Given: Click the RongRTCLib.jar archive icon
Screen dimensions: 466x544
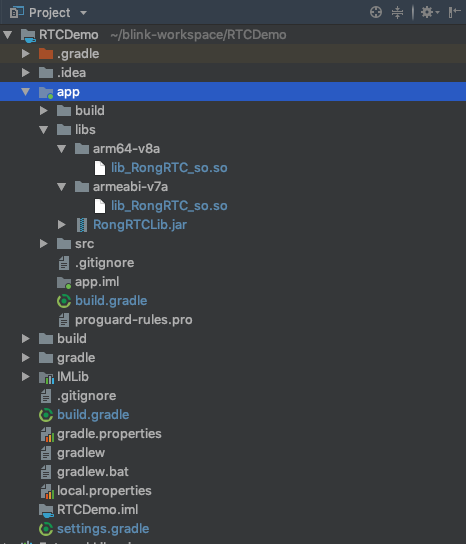Looking at the screenshot, I should click(x=82, y=225).
